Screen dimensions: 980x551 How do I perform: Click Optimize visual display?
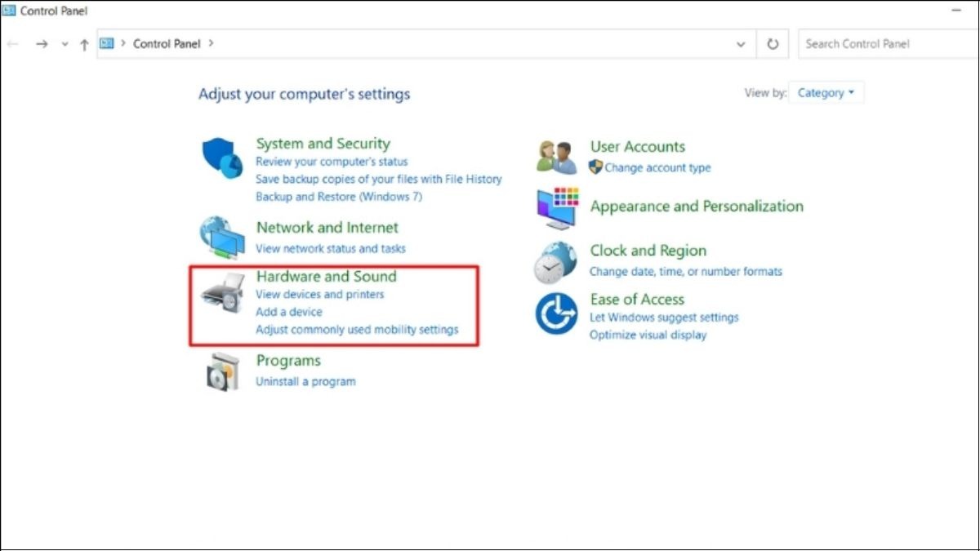tap(648, 335)
